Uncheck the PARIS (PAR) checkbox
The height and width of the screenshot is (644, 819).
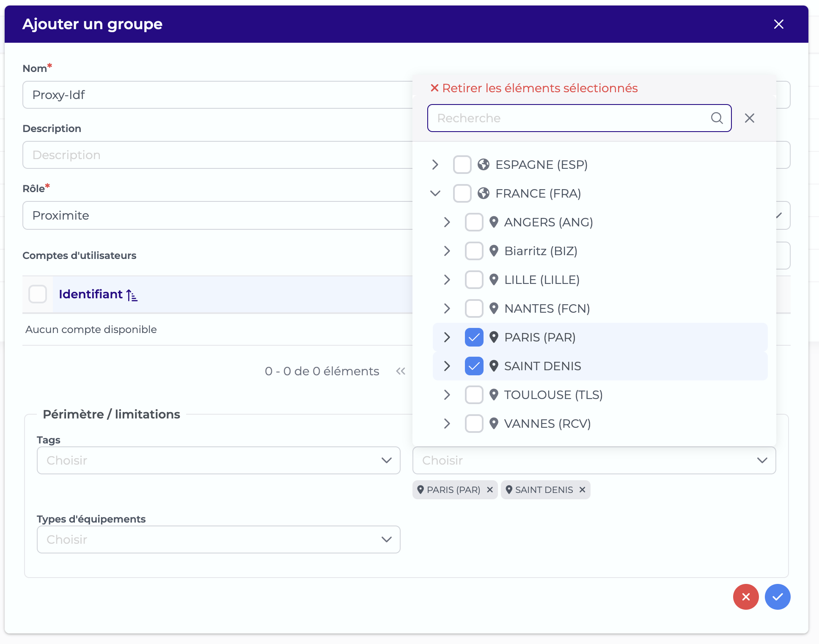coord(474,337)
